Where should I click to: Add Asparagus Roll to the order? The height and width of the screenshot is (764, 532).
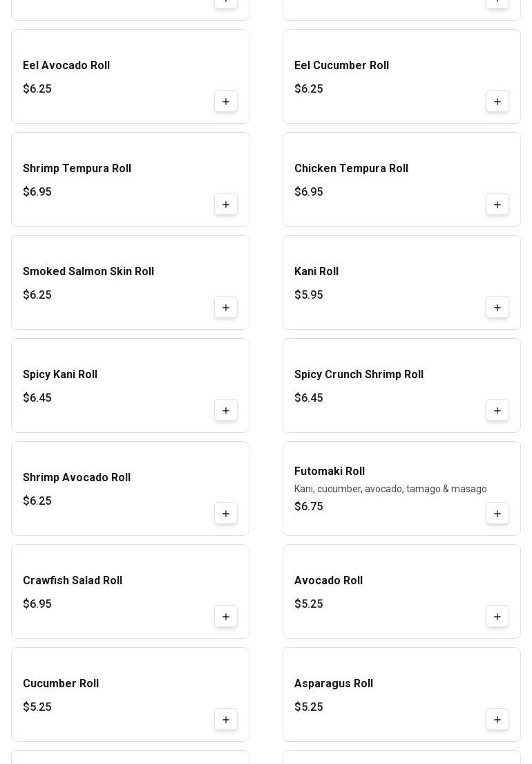coord(497,720)
